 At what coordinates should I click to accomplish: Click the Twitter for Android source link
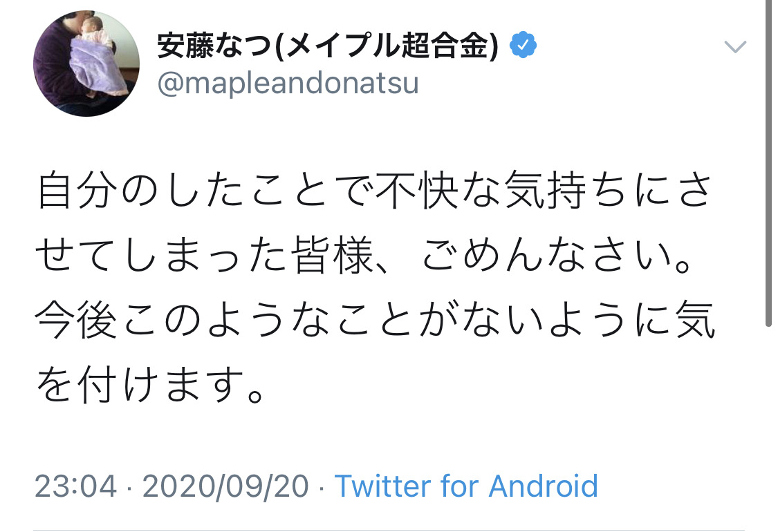click(x=466, y=486)
